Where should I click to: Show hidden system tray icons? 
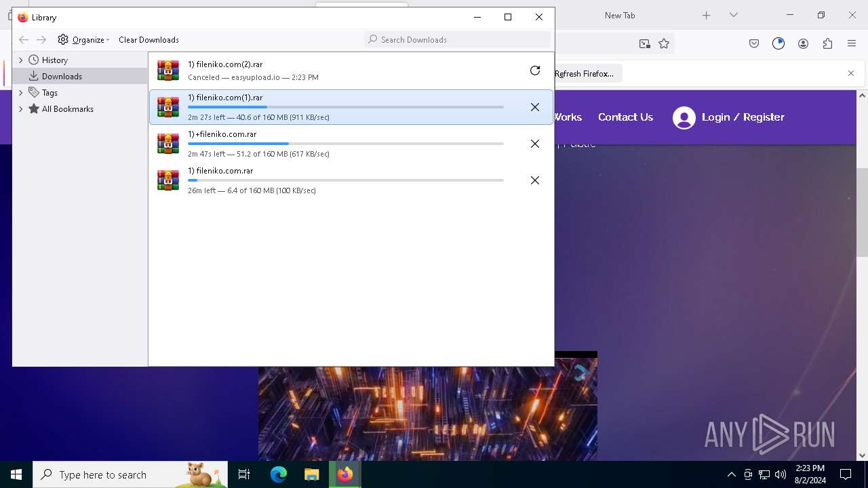(x=731, y=474)
